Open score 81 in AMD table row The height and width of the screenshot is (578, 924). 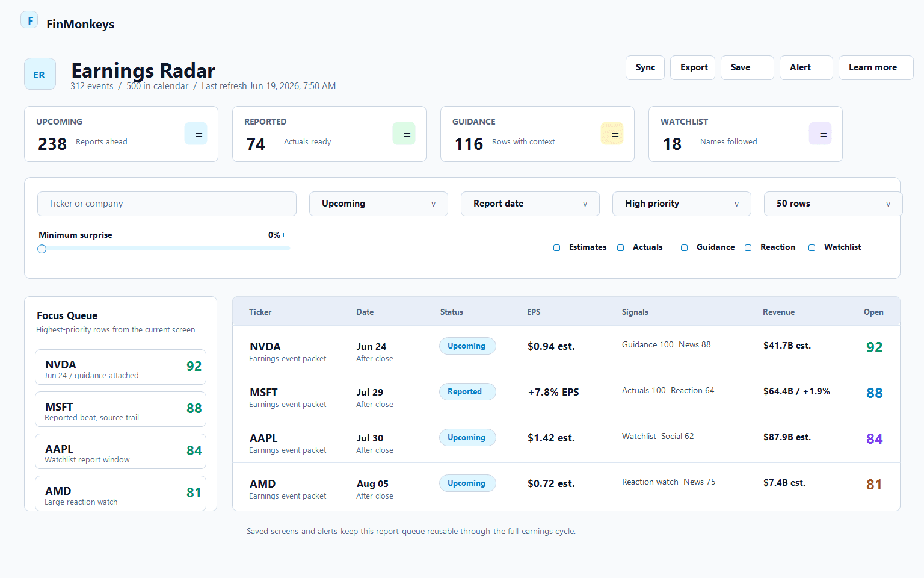click(x=874, y=485)
